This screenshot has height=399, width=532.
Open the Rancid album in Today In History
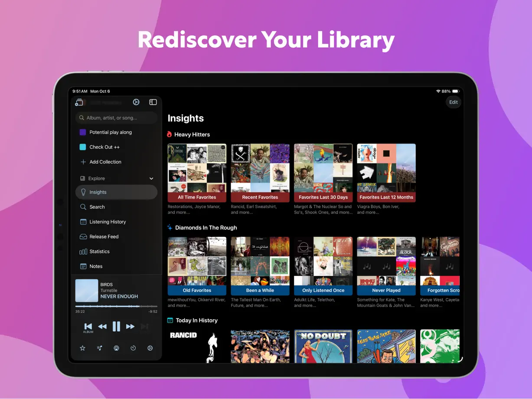click(197, 347)
